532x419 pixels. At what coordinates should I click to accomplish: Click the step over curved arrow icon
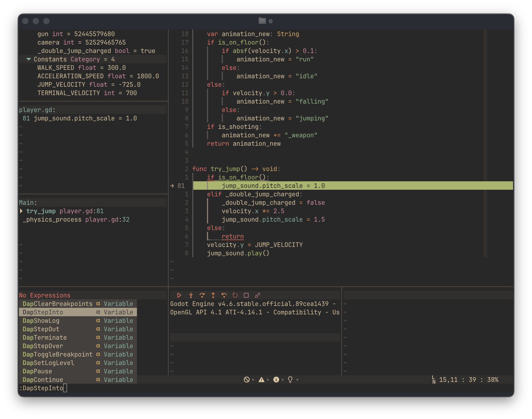coord(202,295)
